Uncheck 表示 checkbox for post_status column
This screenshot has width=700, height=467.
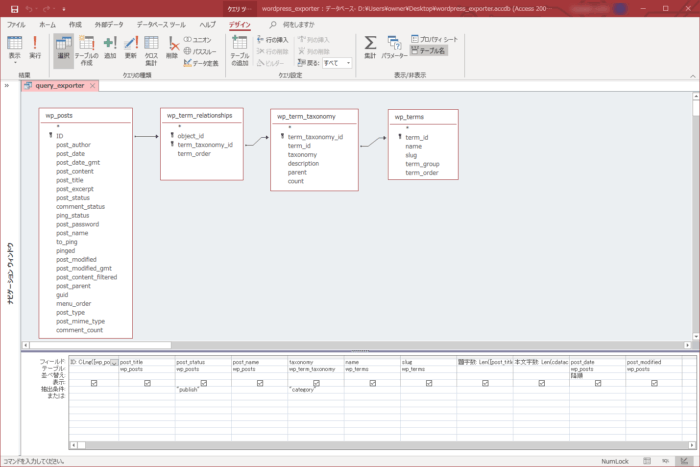(204, 383)
